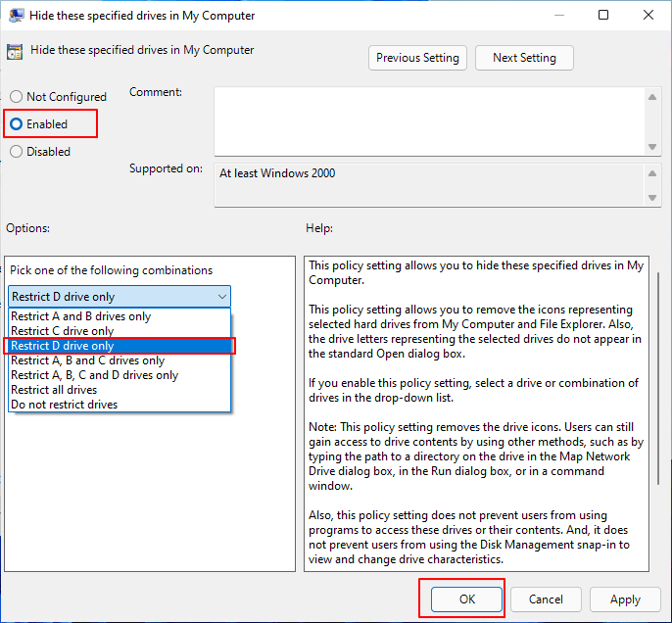Go to Next Setting
Viewport: 672px width, 623px height.
click(x=524, y=58)
